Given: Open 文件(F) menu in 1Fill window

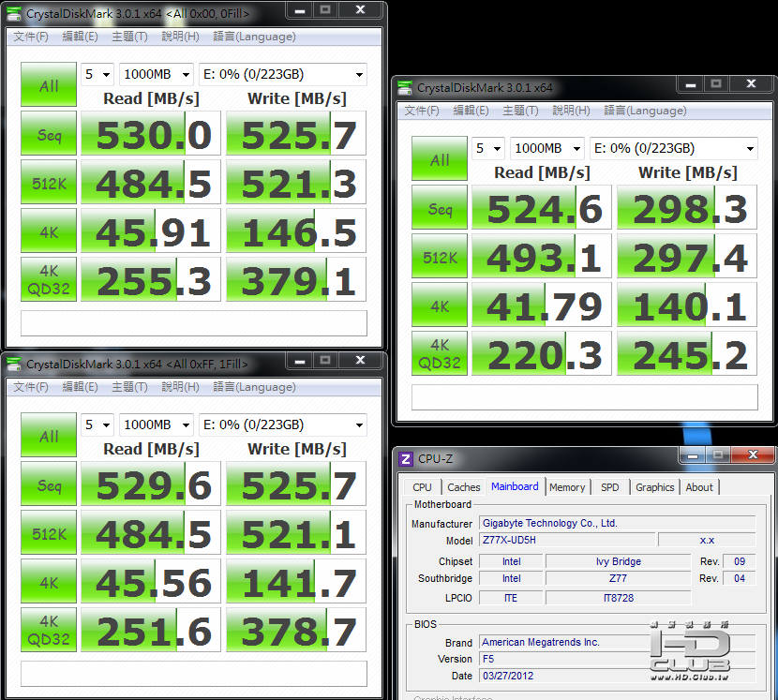Looking at the screenshot, I should (x=31, y=386).
